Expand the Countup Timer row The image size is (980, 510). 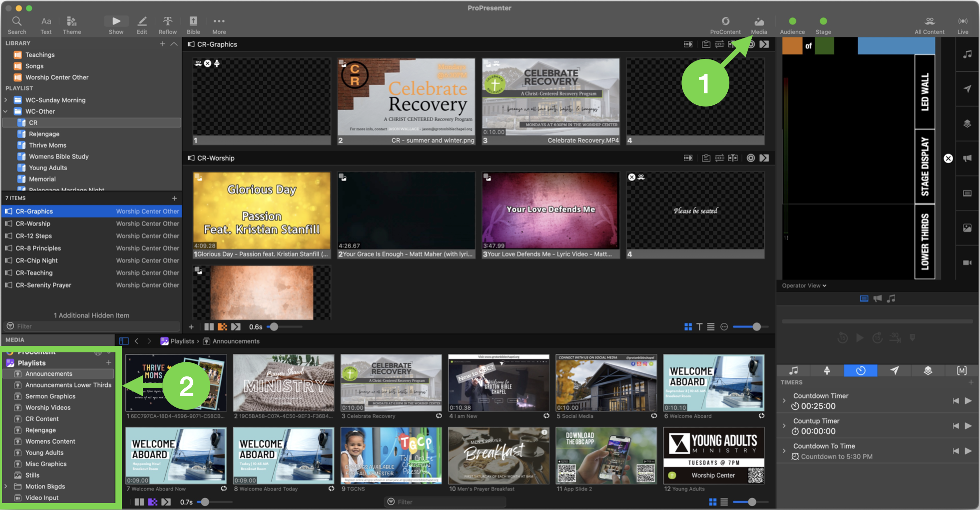784,426
